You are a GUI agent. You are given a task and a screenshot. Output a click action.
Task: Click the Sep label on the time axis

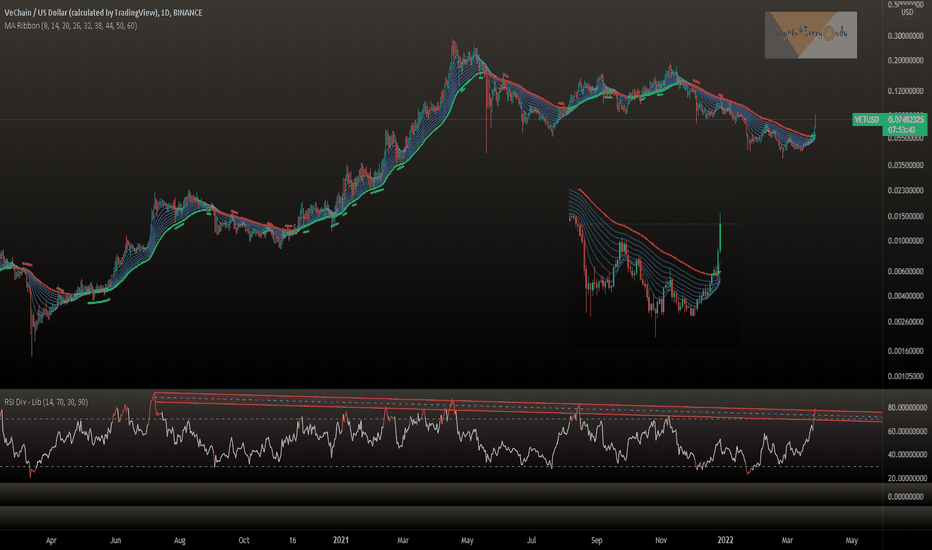coord(596,540)
